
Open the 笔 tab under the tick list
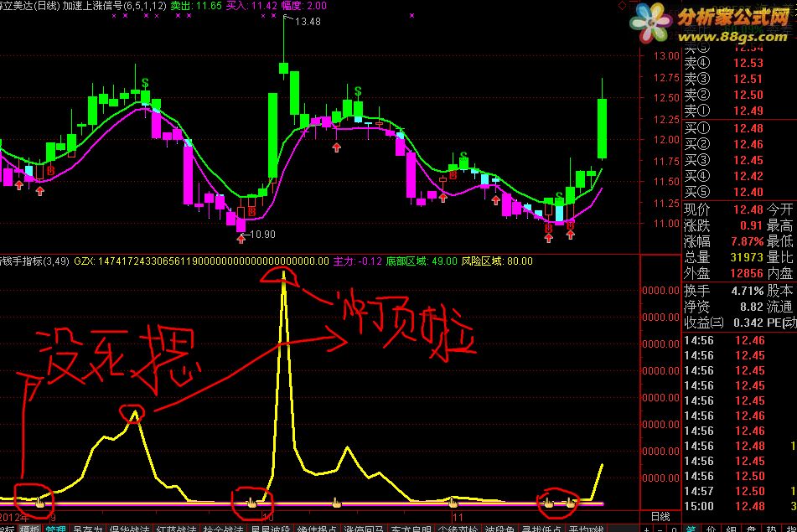691,529
